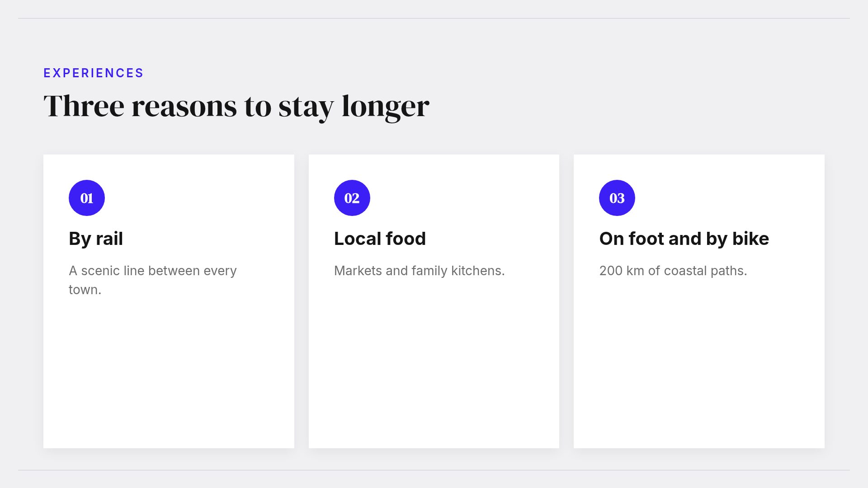Click the Three reasons to stay longer title
The width and height of the screenshot is (868, 488).
coord(236,107)
